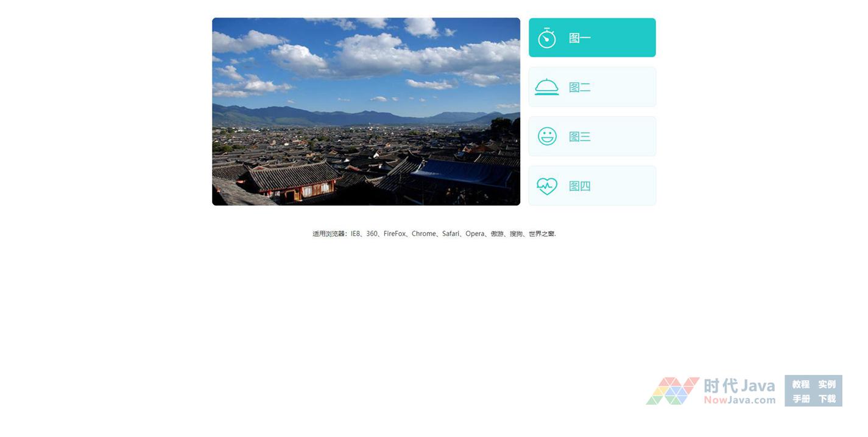Switch to the 图四 tab label
This screenshot has width=868, height=437.
tap(579, 186)
